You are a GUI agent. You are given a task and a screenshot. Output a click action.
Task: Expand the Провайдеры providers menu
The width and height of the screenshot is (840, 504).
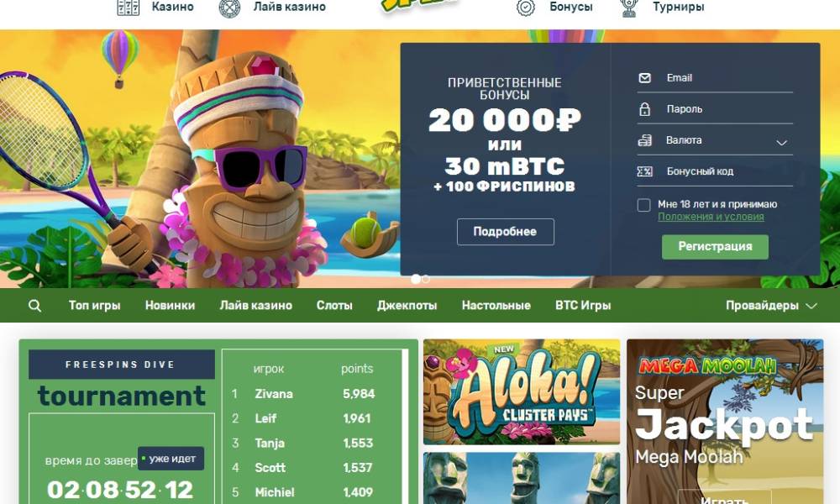pos(771,305)
